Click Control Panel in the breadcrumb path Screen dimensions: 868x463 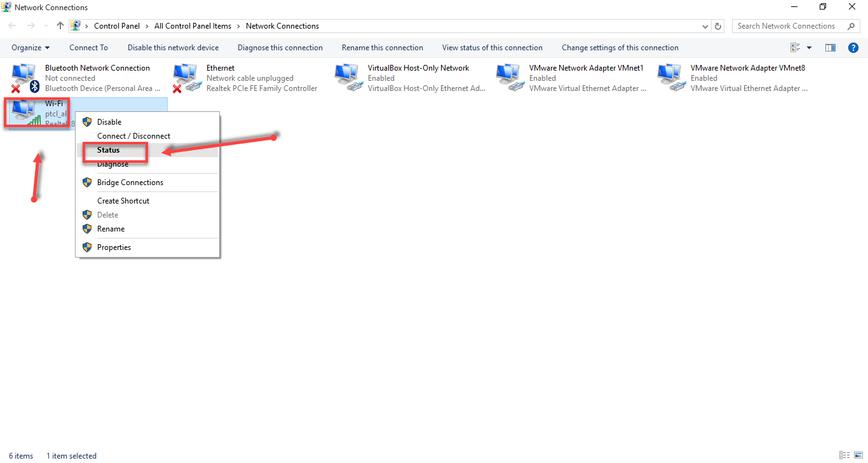tap(117, 26)
